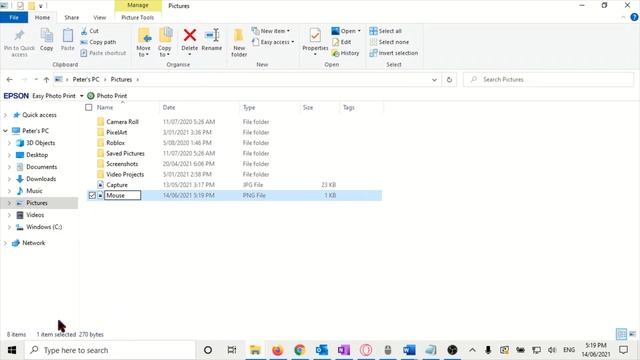Viewport: 640px width, 360px height.
Task: Switch to the View ribbon tab
Action: pos(100,18)
